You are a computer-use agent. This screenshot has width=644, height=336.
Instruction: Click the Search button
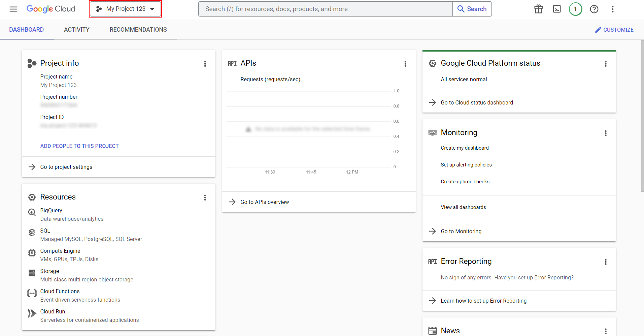[x=472, y=9]
